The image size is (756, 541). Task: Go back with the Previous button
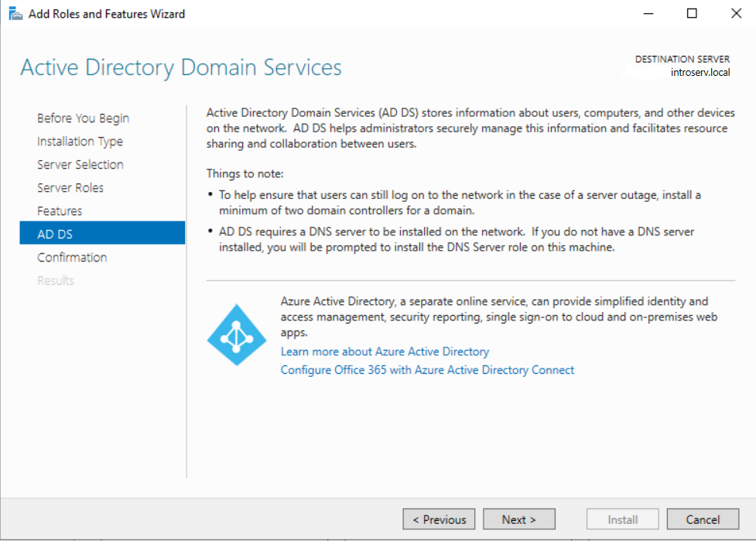[x=439, y=519]
